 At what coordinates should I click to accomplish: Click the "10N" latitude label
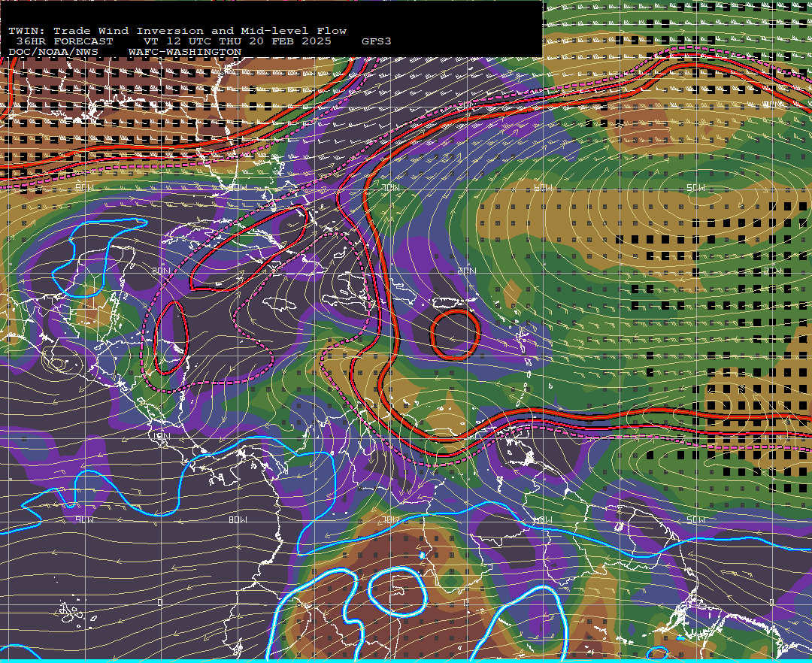click(161, 436)
